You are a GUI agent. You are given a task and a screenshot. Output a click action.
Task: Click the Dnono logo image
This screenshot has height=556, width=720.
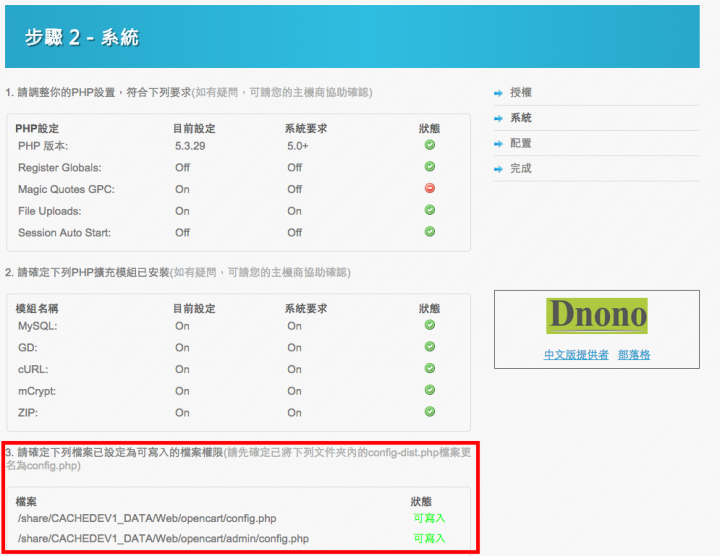[x=596, y=316]
